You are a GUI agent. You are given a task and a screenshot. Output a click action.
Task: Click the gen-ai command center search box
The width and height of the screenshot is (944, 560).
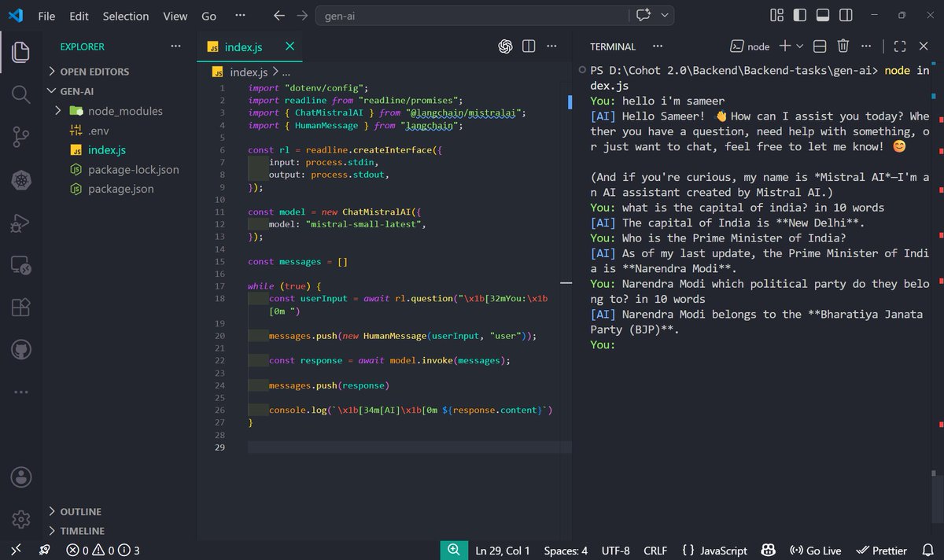coord(472,16)
